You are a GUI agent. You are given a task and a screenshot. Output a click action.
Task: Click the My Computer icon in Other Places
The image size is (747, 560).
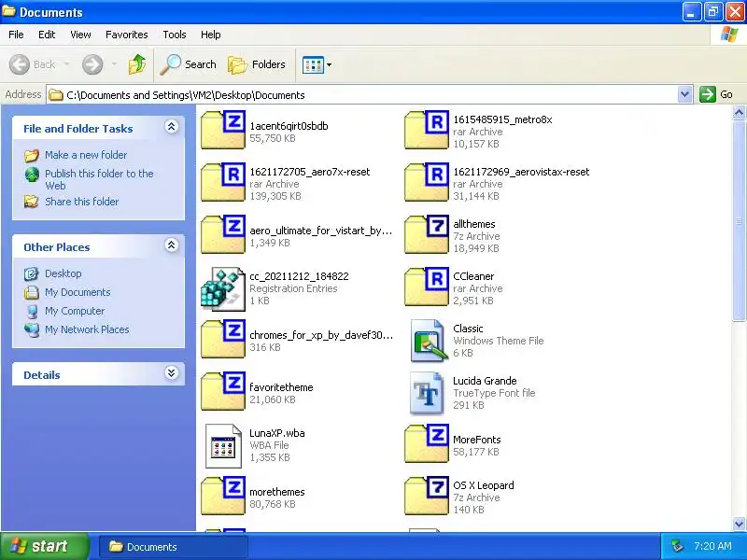coord(32,312)
